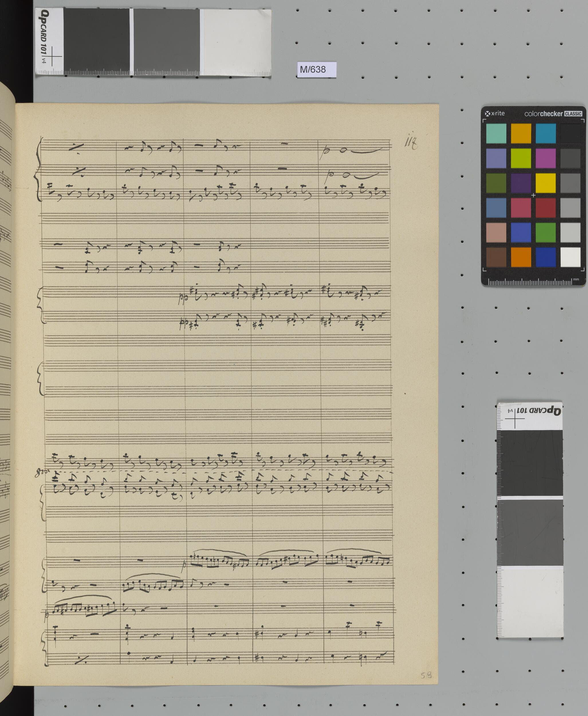Viewport: 588px width, 716px height.
Task: Select the bright orange patch beside the brown one
Action: tap(521, 257)
